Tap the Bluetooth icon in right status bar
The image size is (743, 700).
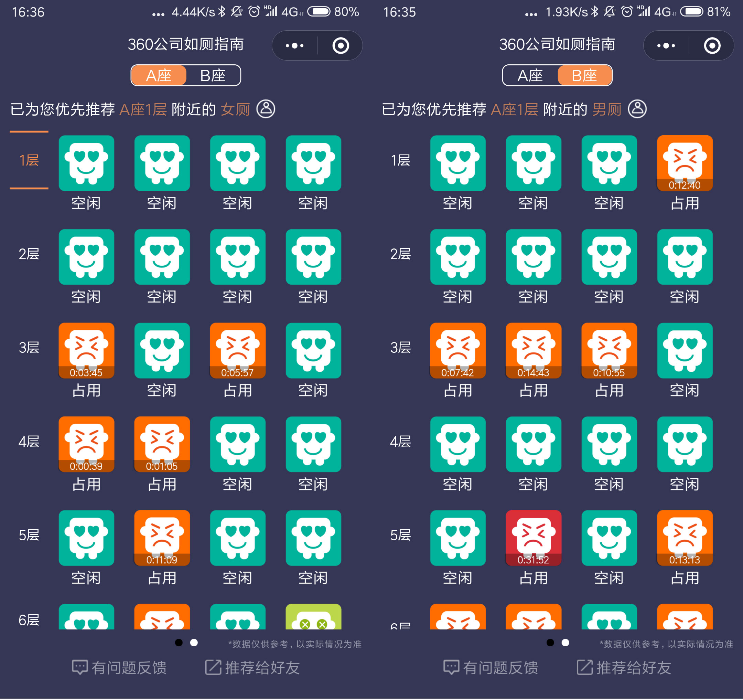[595, 12]
